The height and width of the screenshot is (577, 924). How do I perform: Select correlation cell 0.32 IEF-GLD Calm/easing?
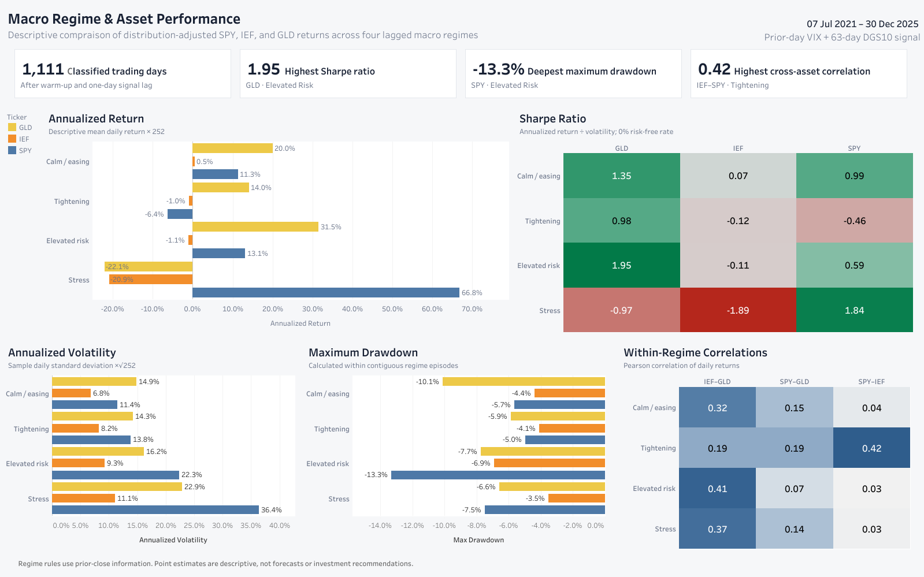(x=717, y=407)
